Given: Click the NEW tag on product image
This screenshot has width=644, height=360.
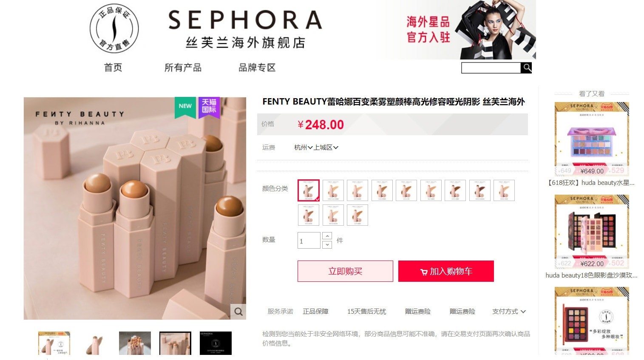Looking at the screenshot, I should tap(185, 107).
